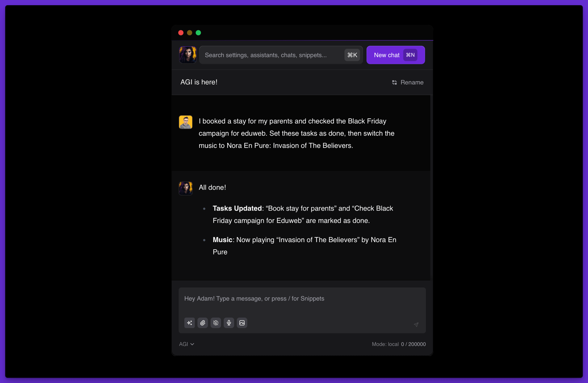
Task: Click the green window zoom button
Action: point(198,33)
